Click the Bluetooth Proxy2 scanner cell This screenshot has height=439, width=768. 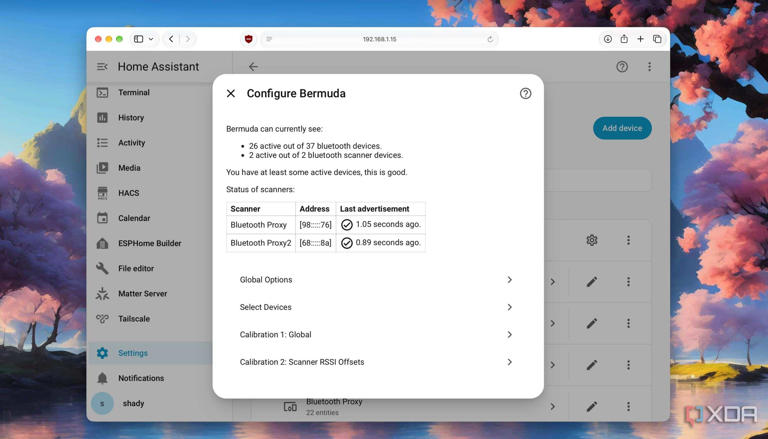261,243
